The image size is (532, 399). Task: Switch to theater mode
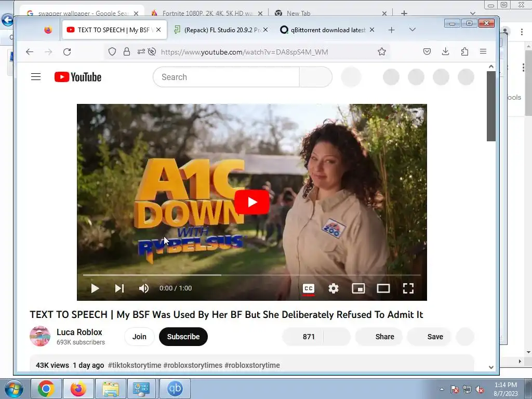(x=383, y=288)
